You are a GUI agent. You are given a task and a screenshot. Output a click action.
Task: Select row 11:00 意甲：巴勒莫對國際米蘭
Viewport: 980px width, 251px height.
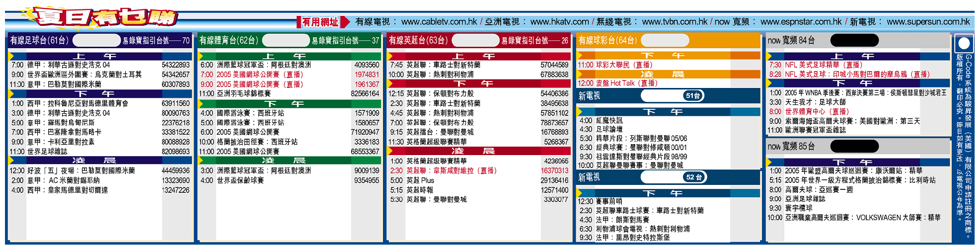click(x=100, y=84)
